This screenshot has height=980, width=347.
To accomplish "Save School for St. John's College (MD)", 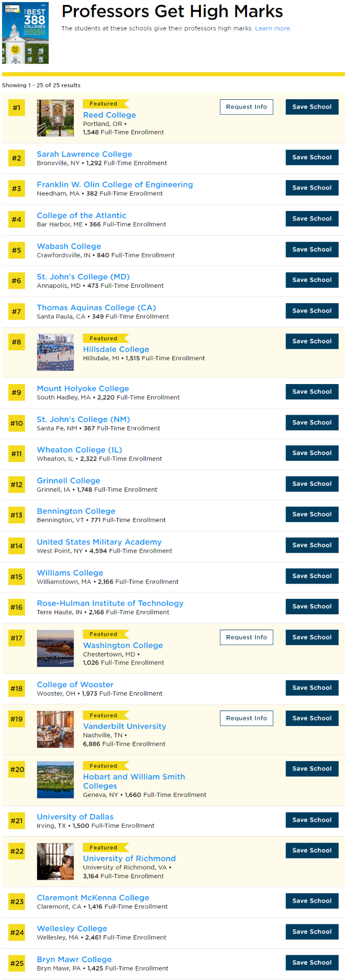I will click(312, 280).
